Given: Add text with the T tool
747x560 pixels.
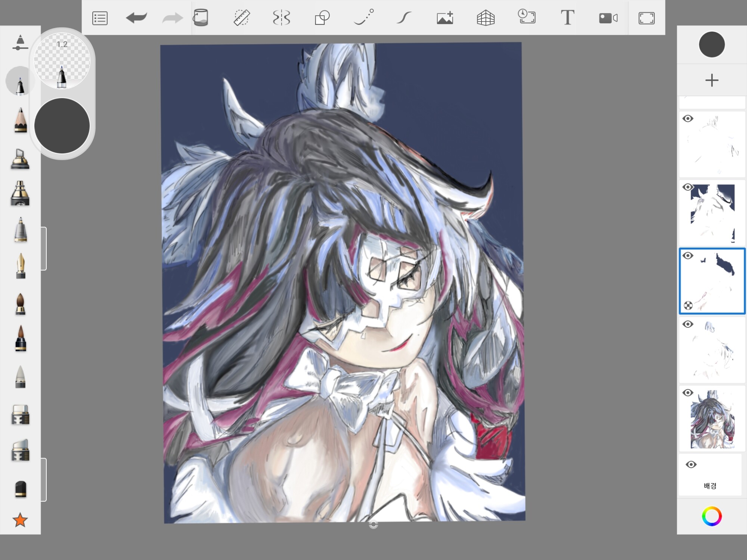Looking at the screenshot, I should 567,18.
